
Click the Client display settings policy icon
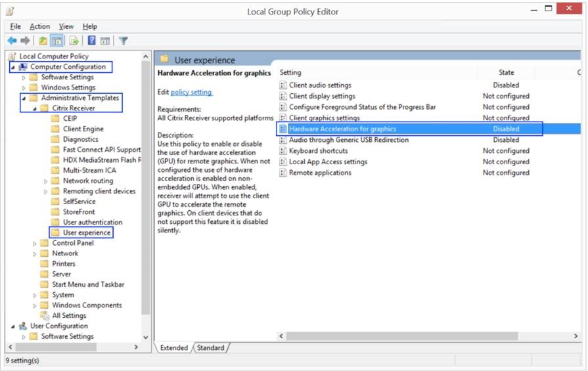[x=283, y=96]
